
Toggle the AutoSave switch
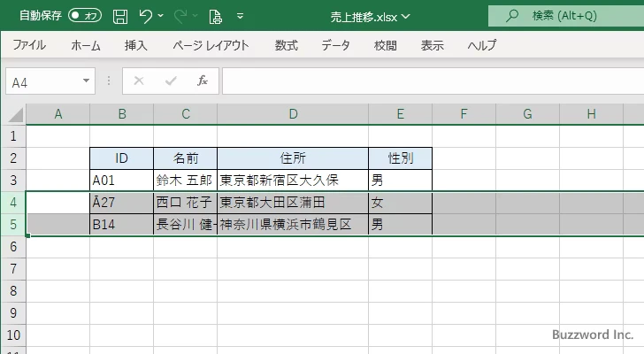click(x=85, y=16)
